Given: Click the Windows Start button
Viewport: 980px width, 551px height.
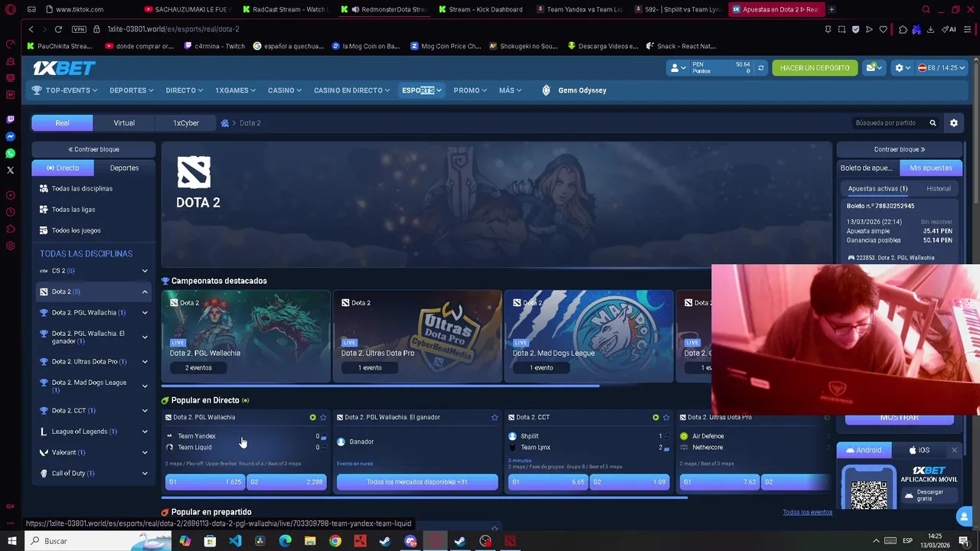Looking at the screenshot, I should tap(11, 541).
